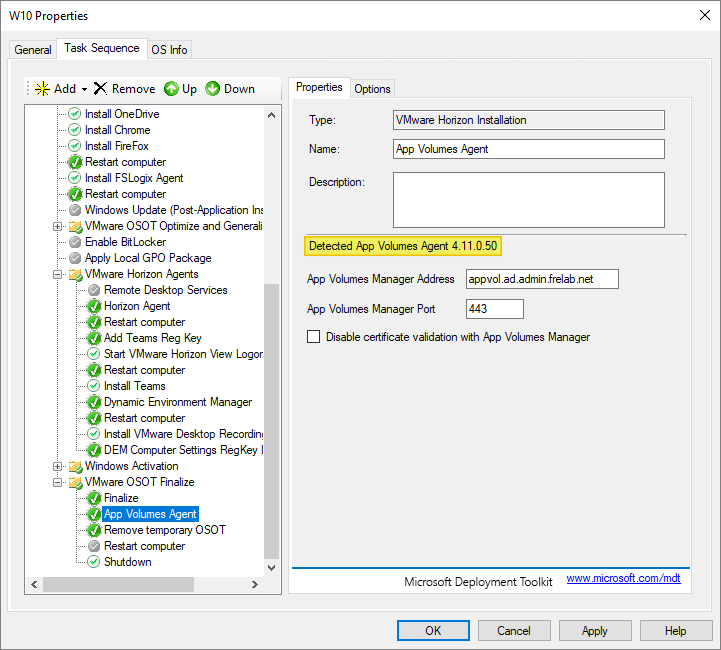The width and height of the screenshot is (721, 650).
Task: Click the App Volumes Manager Port field
Action: click(494, 309)
